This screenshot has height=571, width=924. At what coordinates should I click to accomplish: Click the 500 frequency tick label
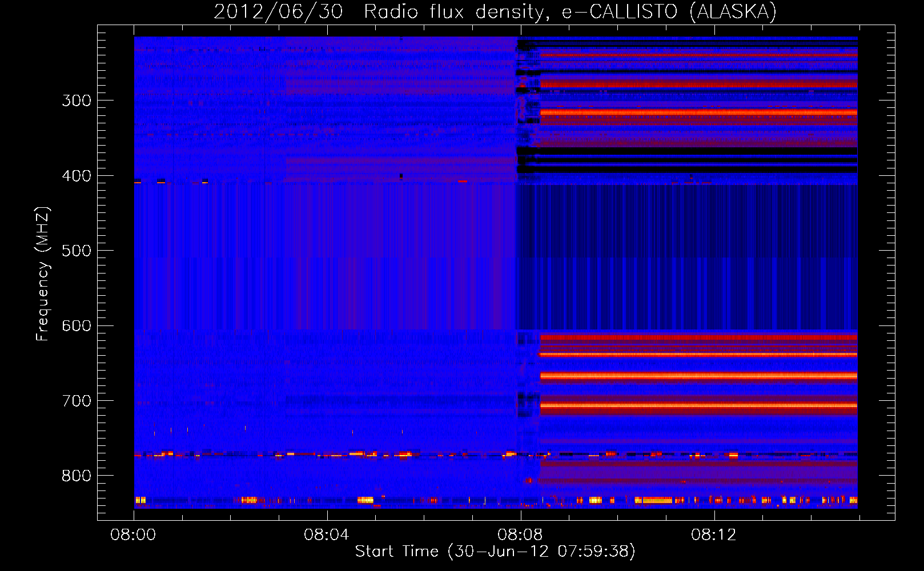click(77, 251)
